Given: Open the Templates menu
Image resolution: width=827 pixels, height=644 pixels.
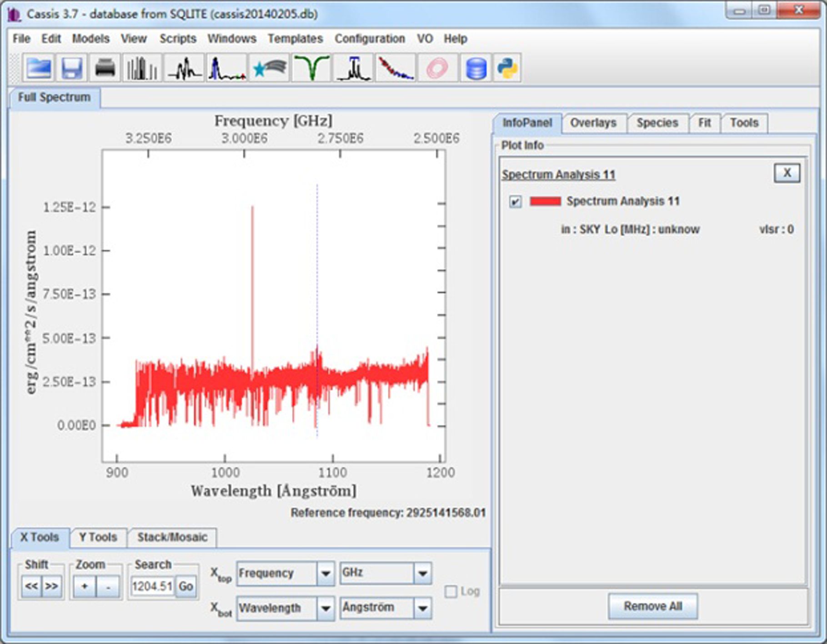Looking at the screenshot, I should [x=295, y=39].
